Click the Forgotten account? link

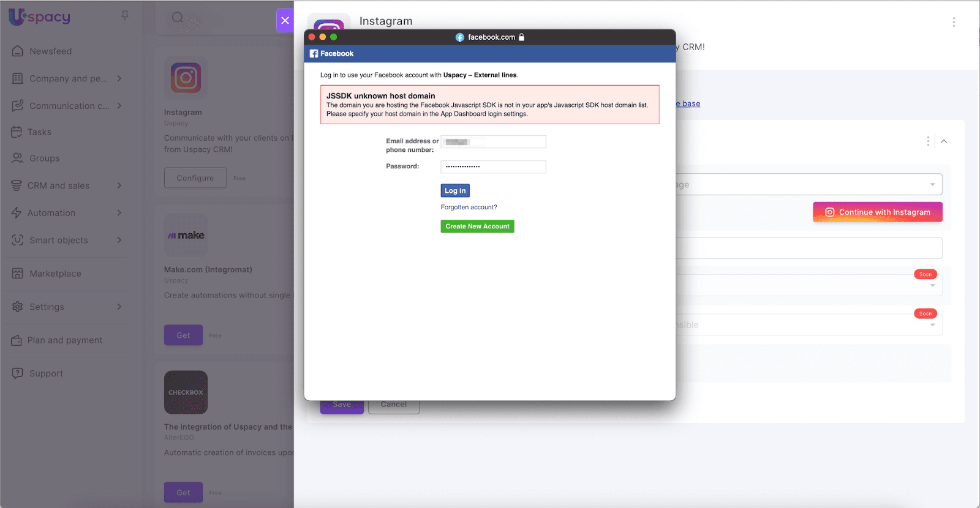pyautogui.click(x=469, y=207)
